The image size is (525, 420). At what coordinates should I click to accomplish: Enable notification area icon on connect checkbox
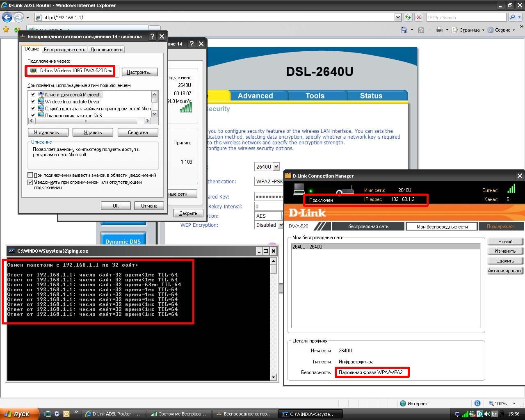point(30,175)
